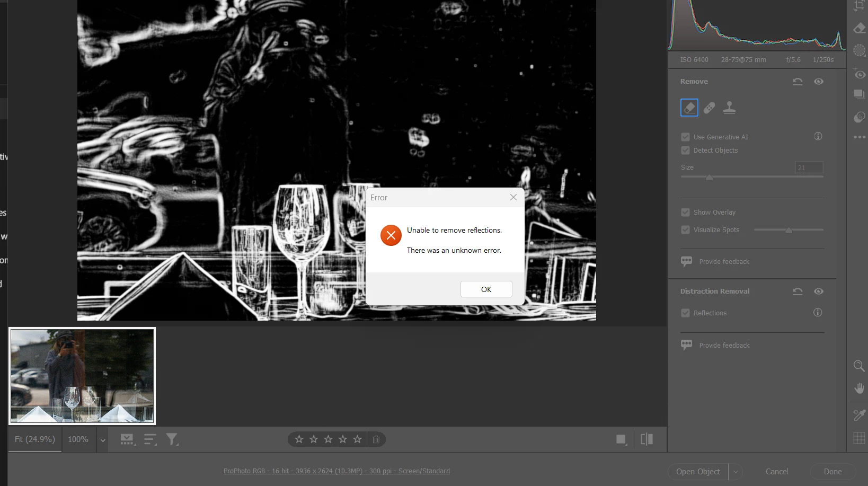Image resolution: width=868 pixels, height=486 pixels.
Task: Open the Red Eye removal tool
Action: click(859, 73)
